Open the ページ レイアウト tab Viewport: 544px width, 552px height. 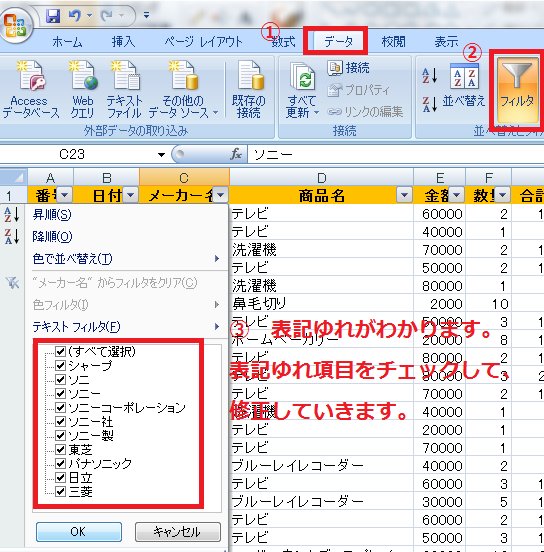204,42
